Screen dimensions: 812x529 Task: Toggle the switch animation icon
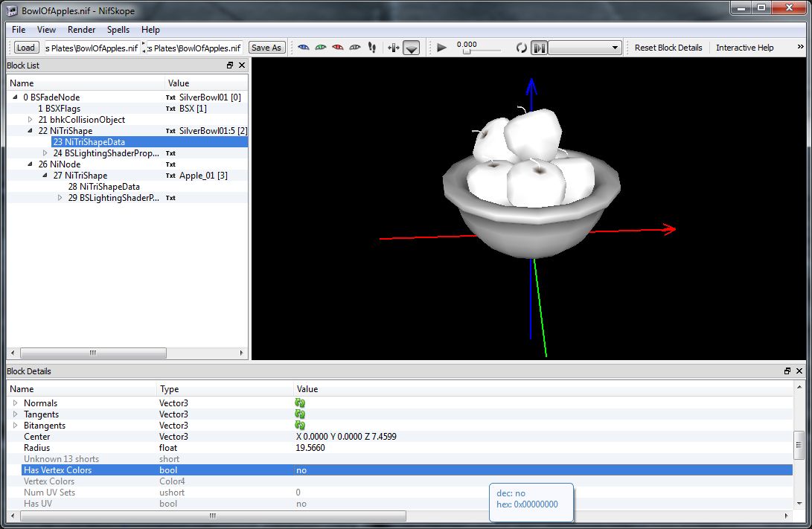tap(539, 48)
